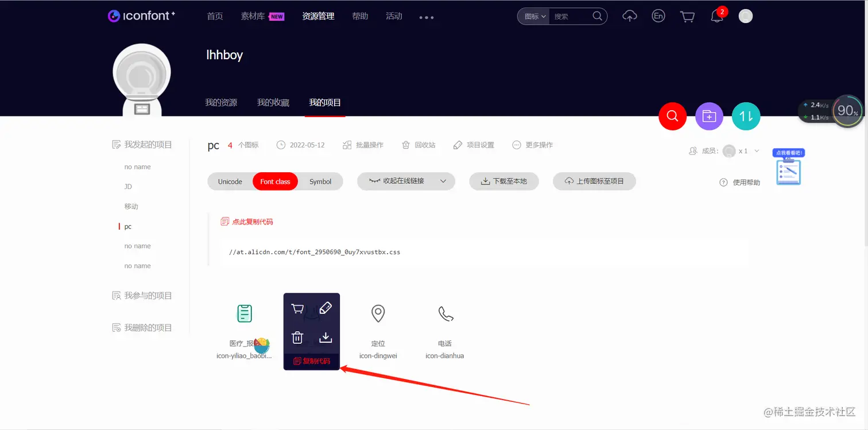Click the 使用帮助 question mark icon
This screenshot has width=868, height=430.
tap(723, 182)
